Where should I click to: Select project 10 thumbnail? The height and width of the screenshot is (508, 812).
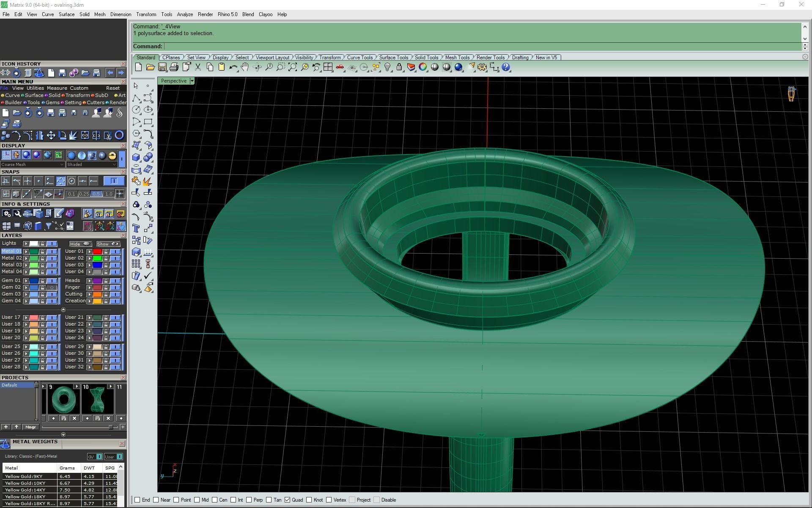pos(98,400)
